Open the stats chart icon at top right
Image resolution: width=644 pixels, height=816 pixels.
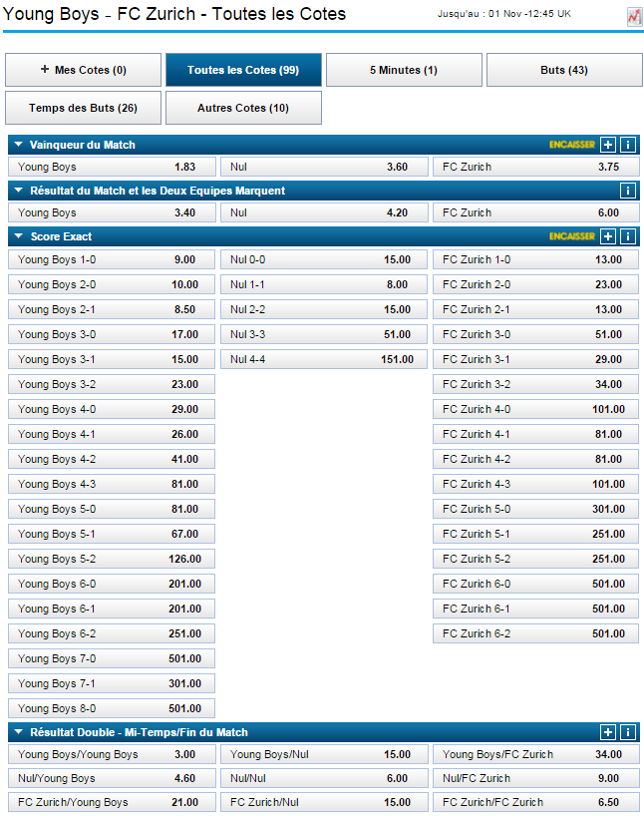tap(634, 17)
